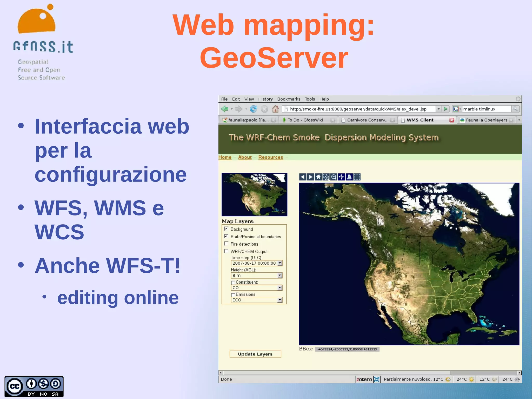The image size is (532, 399).
Task: Select the dashed rectangle selection tool
Action: 357,177
